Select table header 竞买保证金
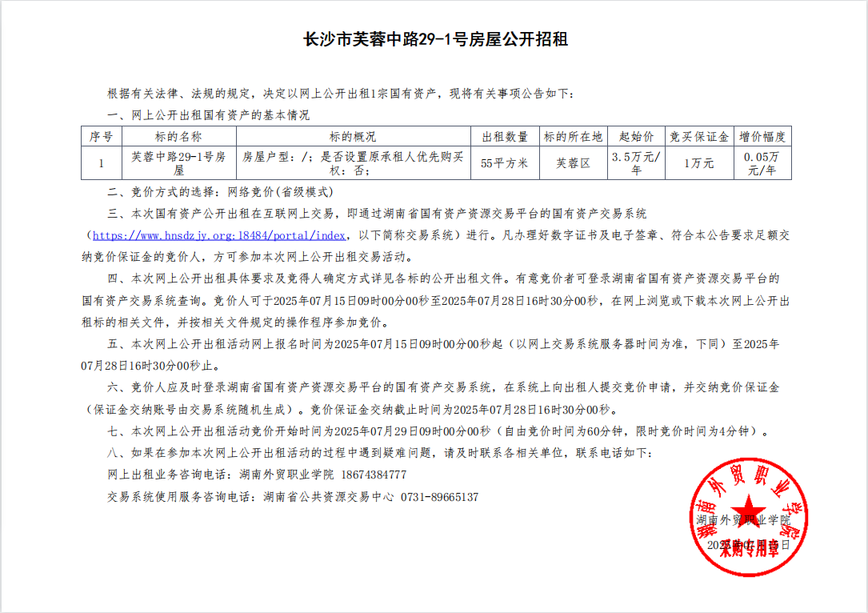 [x=699, y=136]
